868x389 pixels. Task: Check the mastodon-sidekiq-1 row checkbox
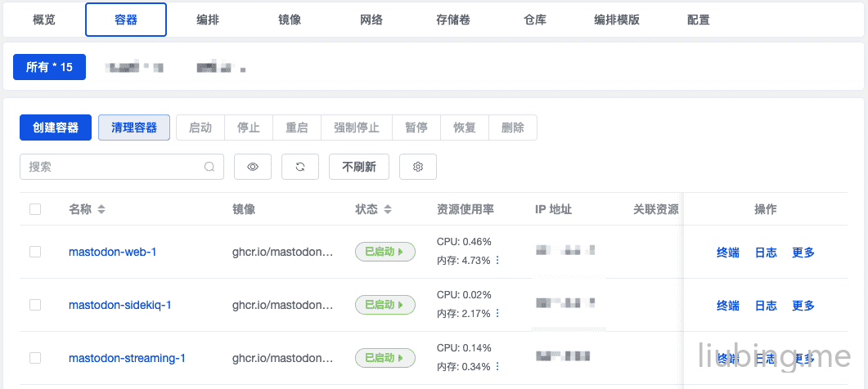(35, 305)
